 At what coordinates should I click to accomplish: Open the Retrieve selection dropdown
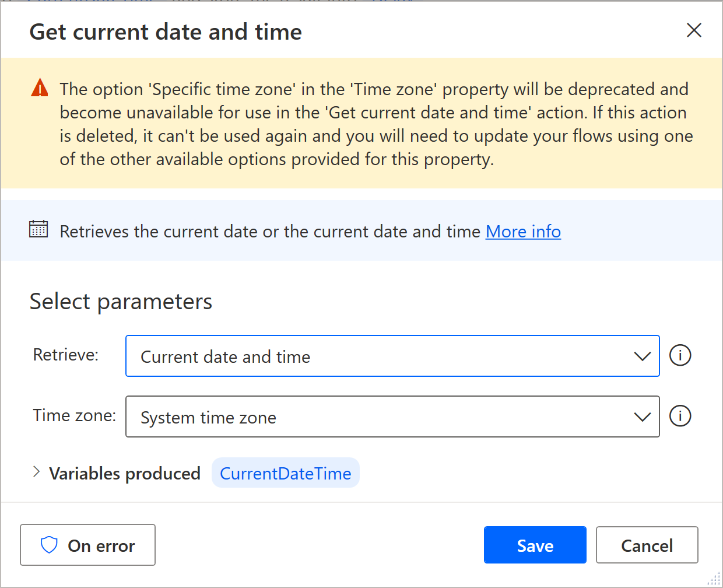392,356
